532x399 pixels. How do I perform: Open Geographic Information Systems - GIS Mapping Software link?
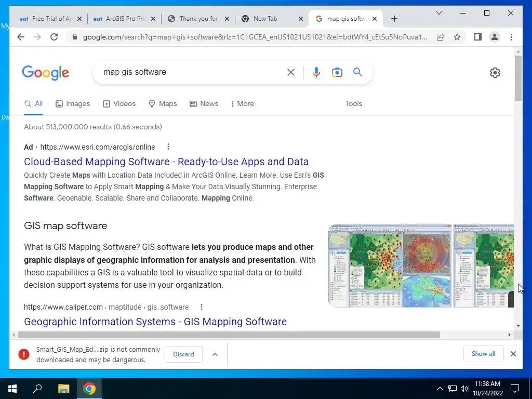click(155, 321)
